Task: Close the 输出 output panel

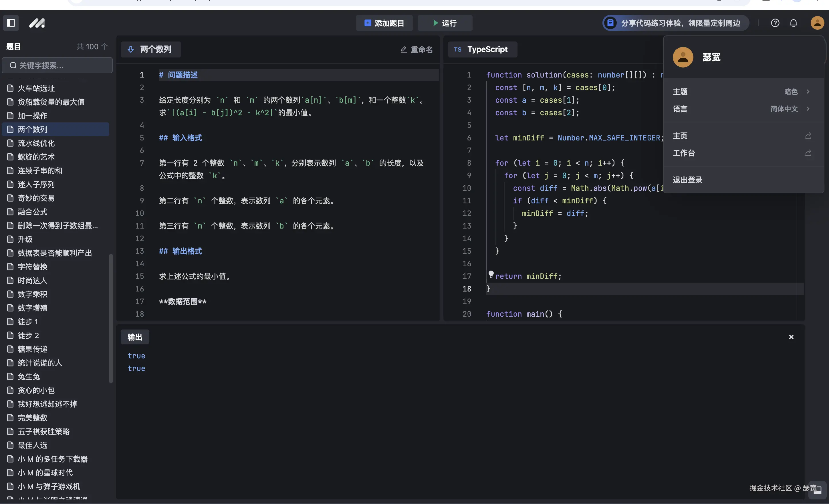Action: pos(791,337)
